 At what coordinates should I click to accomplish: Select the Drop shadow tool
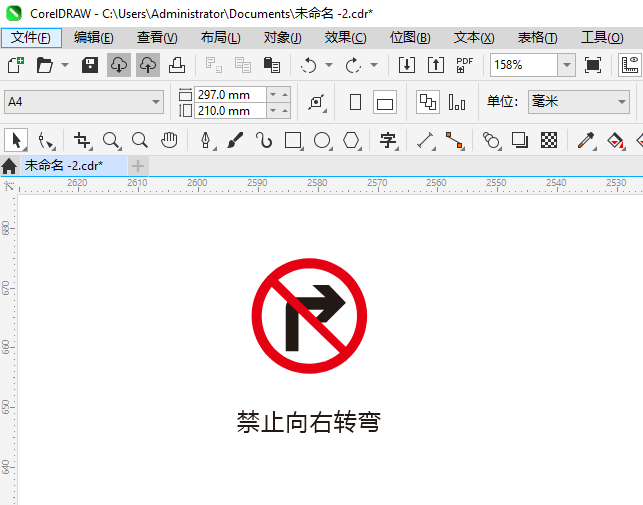(520, 140)
